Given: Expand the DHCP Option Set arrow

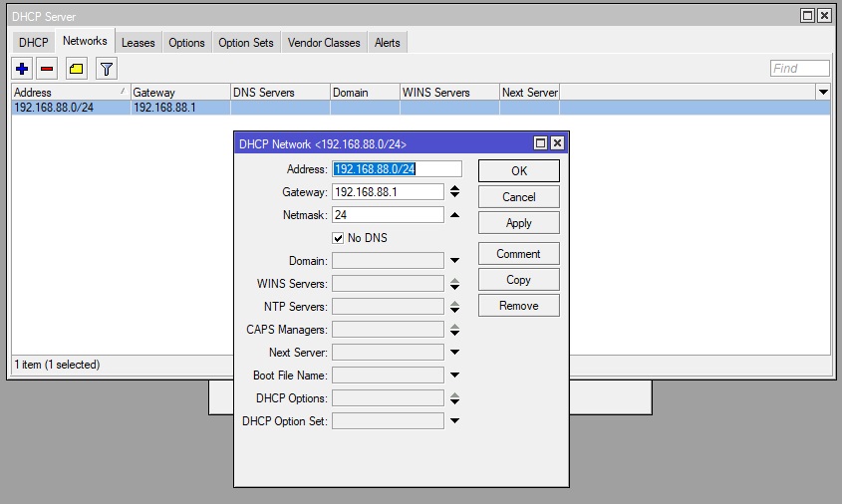Looking at the screenshot, I should 454,420.
